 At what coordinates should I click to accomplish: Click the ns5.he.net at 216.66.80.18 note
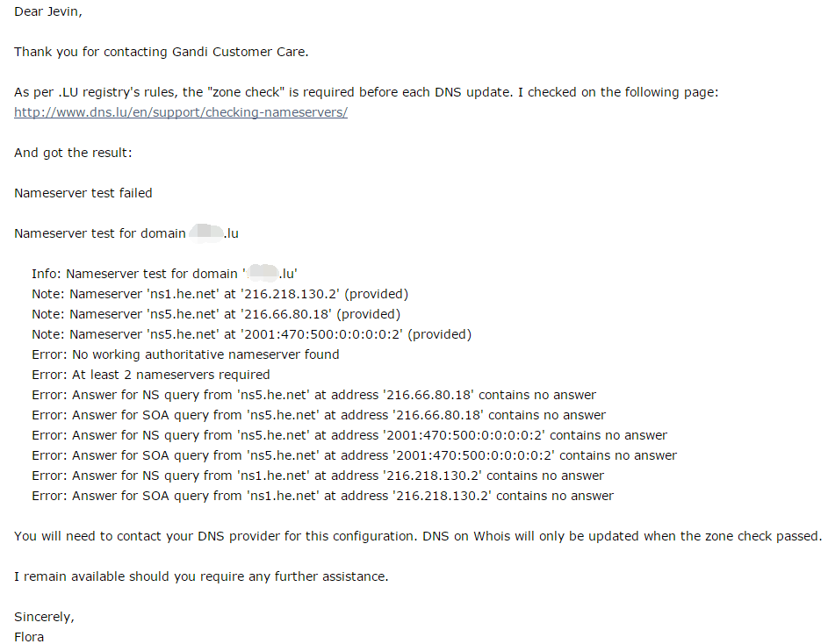pyautogui.click(x=216, y=314)
